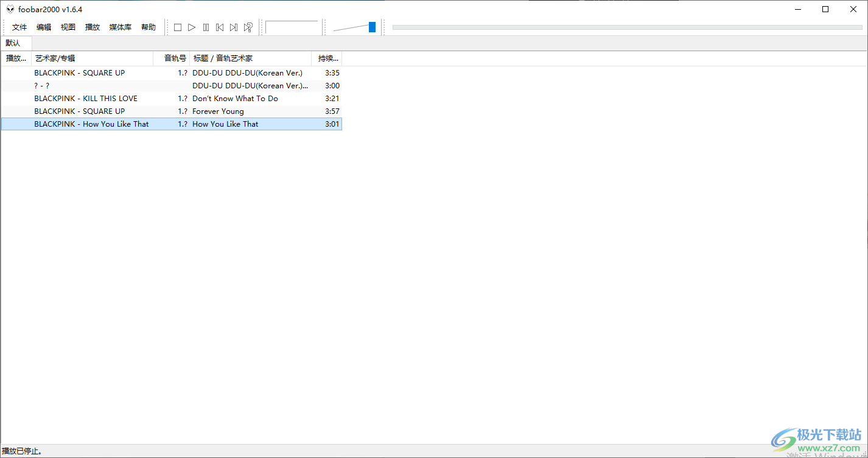Open the 播放 menu
The height and width of the screenshot is (458, 868).
(93, 27)
